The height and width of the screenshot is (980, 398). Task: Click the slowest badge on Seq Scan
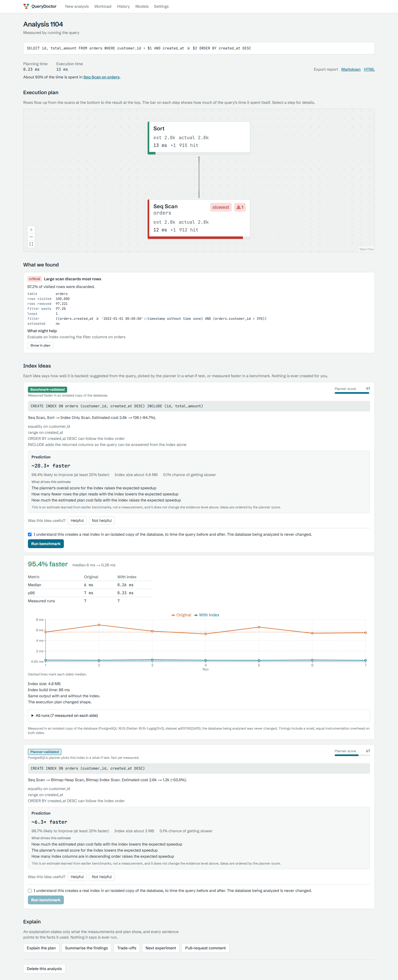[x=221, y=207]
